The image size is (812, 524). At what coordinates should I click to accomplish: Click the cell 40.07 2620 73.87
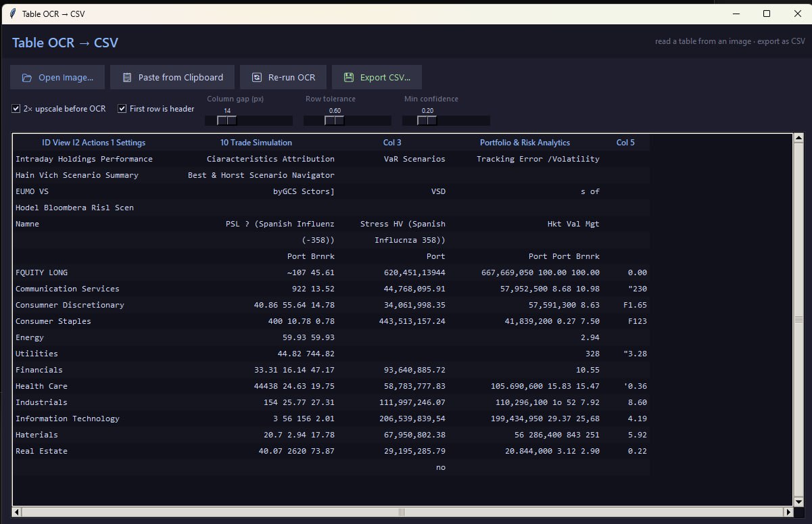tap(296, 451)
